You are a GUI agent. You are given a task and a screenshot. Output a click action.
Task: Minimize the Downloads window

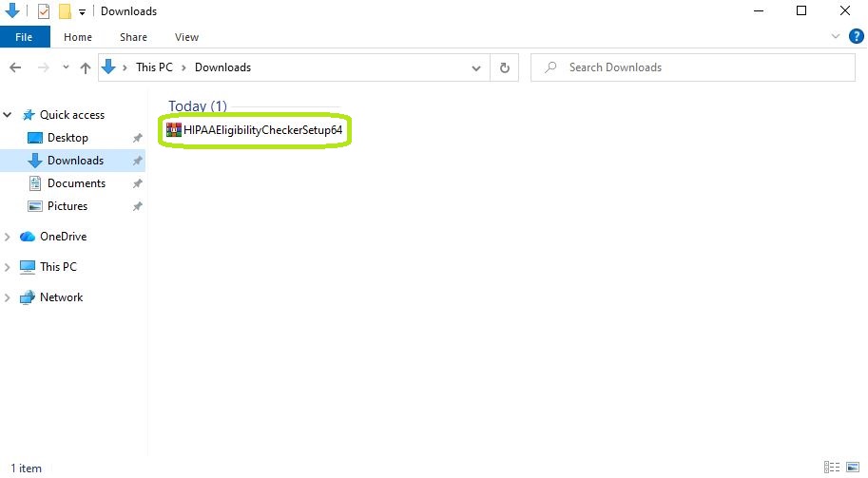pyautogui.click(x=759, y=10)
